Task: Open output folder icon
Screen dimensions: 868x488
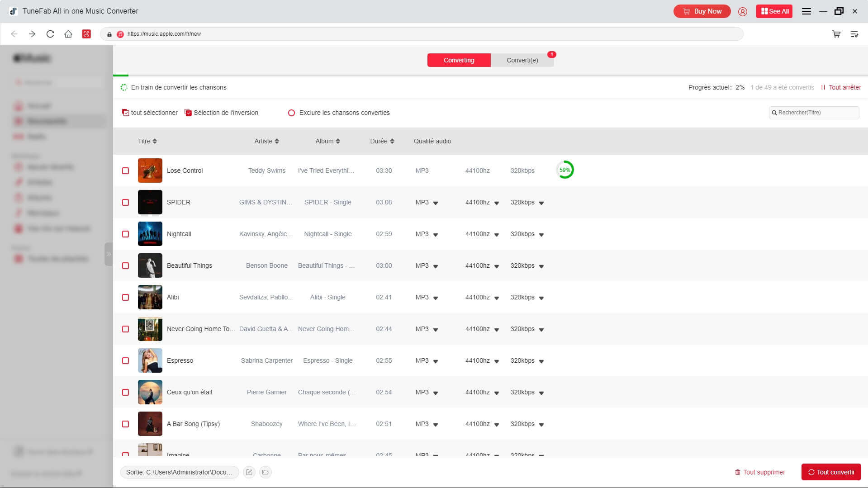Action: [266, 472]
